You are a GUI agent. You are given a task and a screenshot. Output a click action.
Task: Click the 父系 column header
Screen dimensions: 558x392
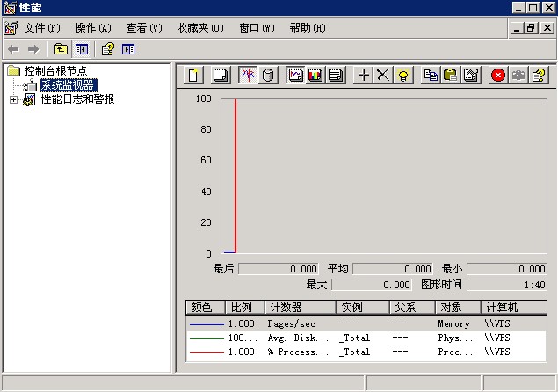pos(412,308)
